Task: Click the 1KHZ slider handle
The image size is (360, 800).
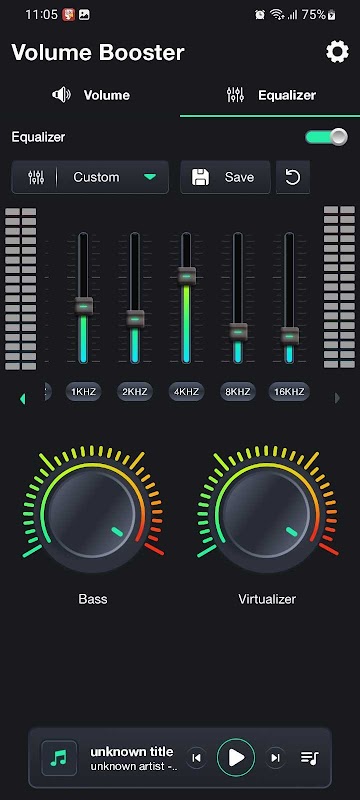Action: 84,306
